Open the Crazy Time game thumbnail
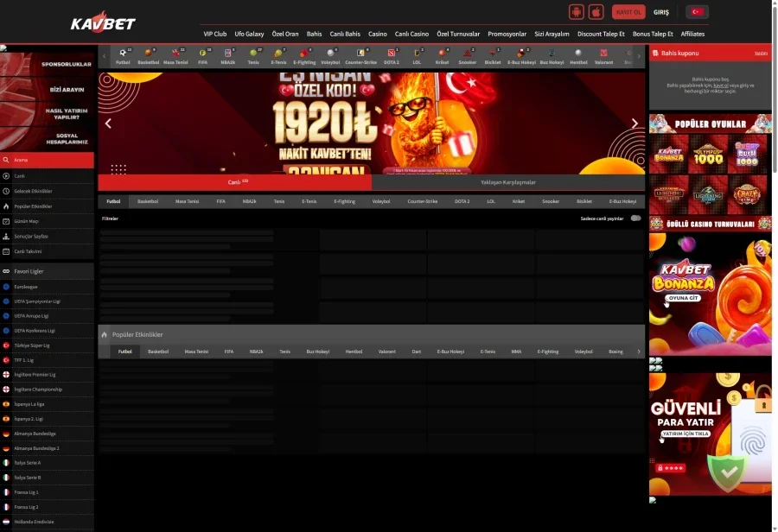This screenshot has width=778, height=532. [747, 193]
